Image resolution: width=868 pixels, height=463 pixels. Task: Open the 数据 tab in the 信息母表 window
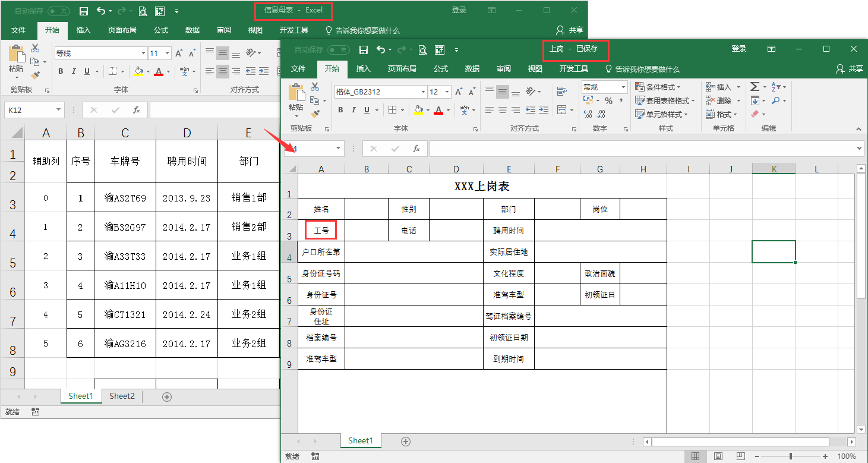point(192,30)
